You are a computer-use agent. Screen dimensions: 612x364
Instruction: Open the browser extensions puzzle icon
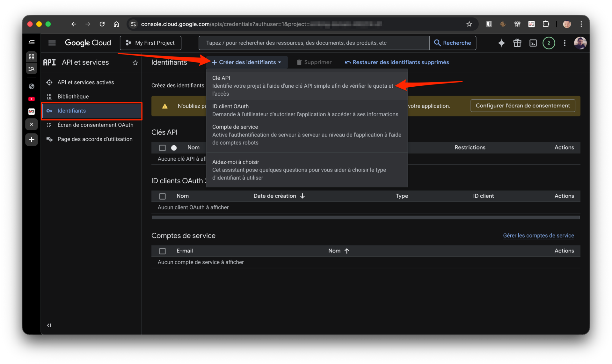click(x=546, y=24)
